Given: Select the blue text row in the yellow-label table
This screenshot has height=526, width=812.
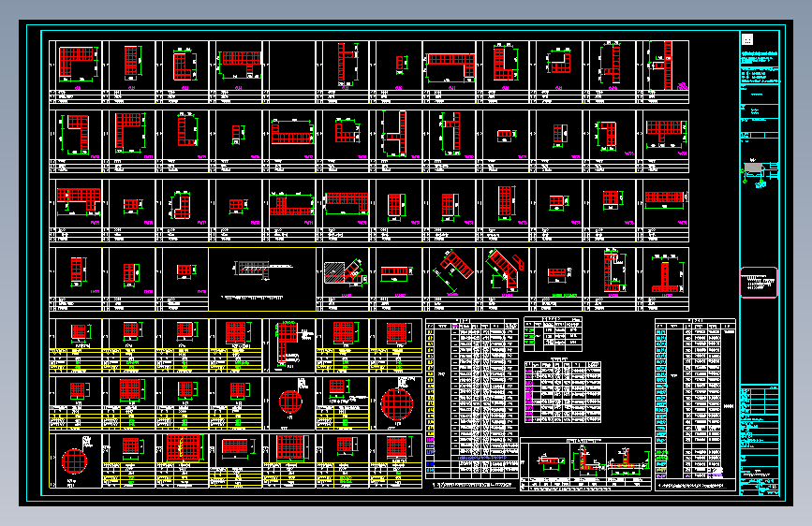Looking at the screenshot, I should click(482, 459).
